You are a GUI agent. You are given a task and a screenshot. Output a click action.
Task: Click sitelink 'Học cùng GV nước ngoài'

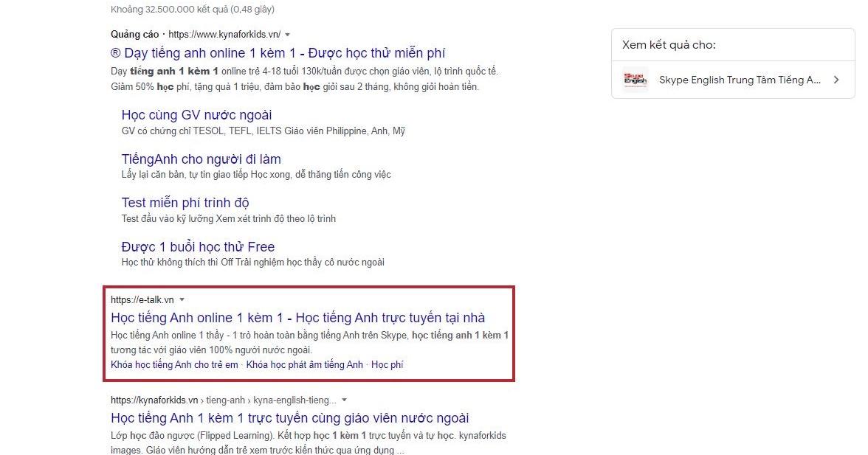pyautogui.click(x=197, y=115)
